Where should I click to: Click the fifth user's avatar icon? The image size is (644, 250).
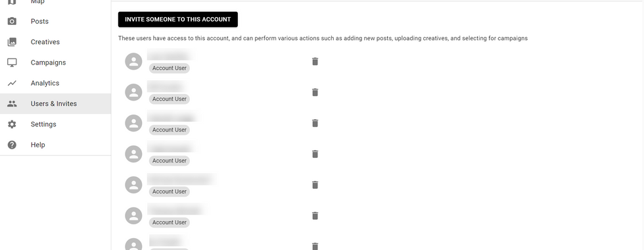(133, 185)
